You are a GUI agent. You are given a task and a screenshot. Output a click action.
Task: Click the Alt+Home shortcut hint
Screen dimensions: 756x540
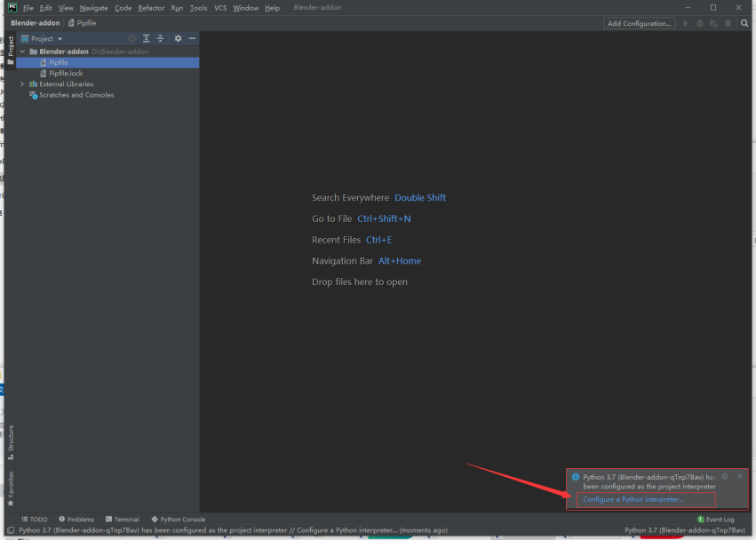(400, 261)
